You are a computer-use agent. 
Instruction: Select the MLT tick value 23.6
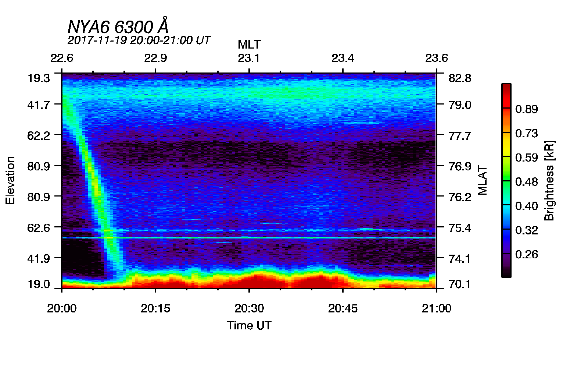tap(437, 58)
